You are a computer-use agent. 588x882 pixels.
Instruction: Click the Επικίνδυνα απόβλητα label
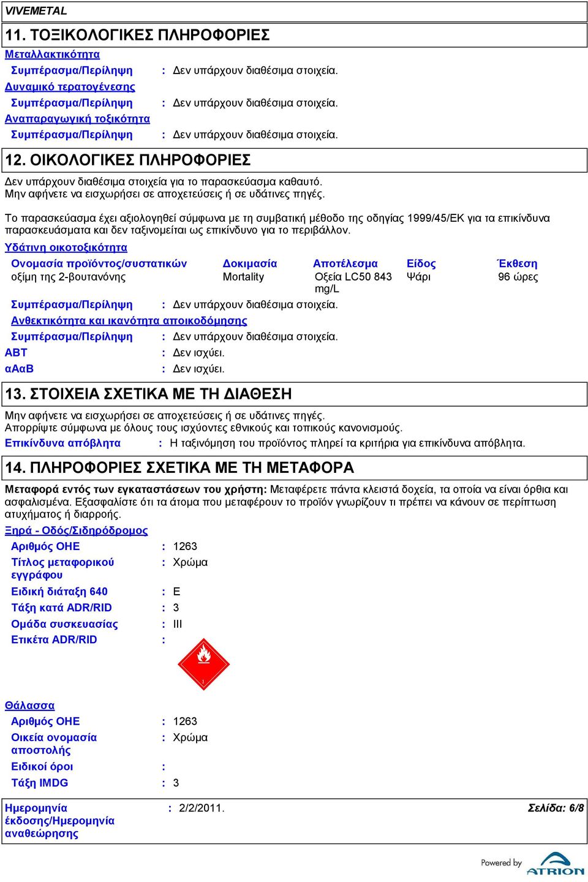click(x=62, y=443)
